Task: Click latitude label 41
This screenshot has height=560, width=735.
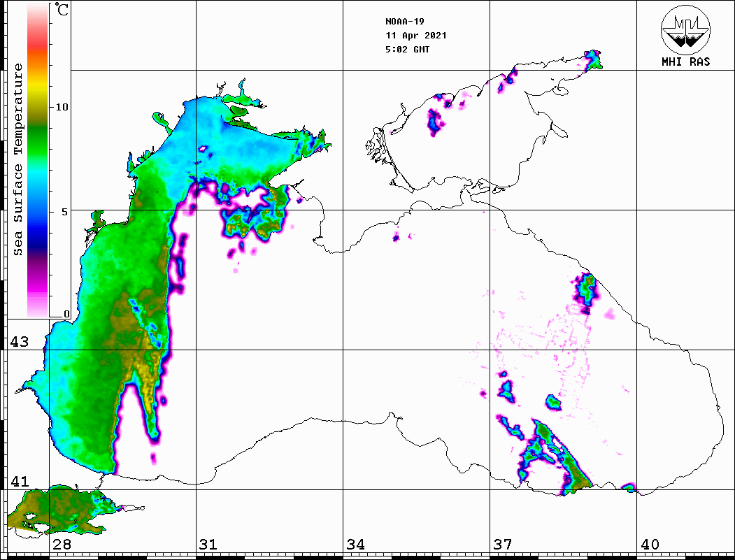Action: click(x=20, y=481)
